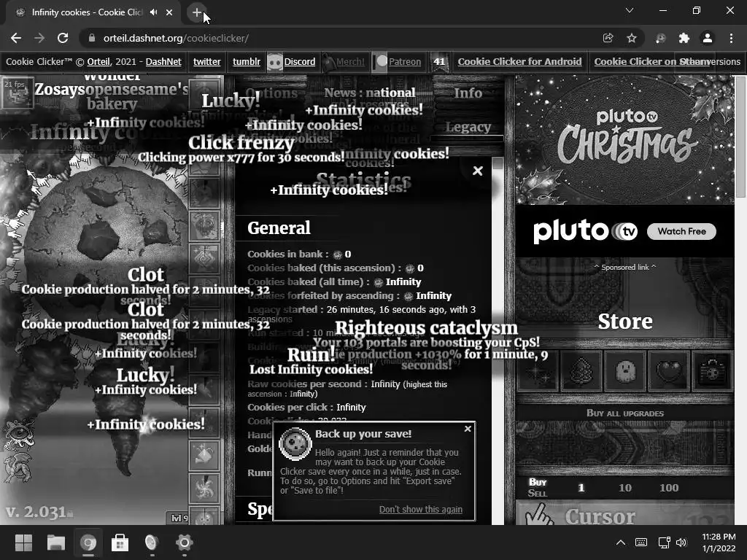747x560 pixels.
Task: Set bulk amount to 10
Action: point(625,488)
